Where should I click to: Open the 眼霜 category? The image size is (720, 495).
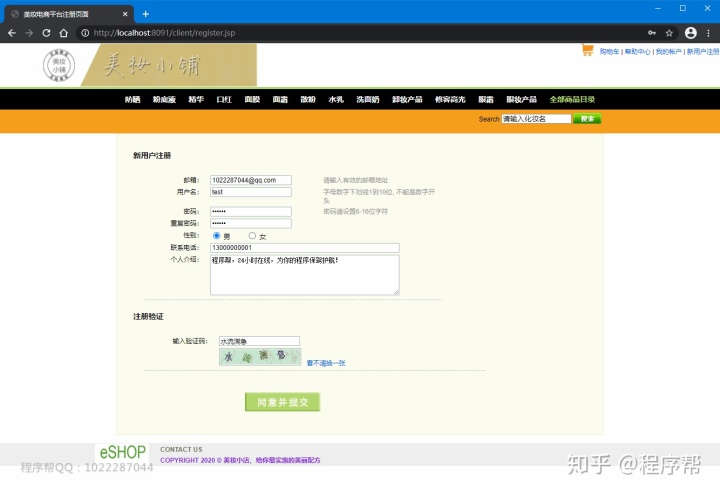click(x=486, y=99)
